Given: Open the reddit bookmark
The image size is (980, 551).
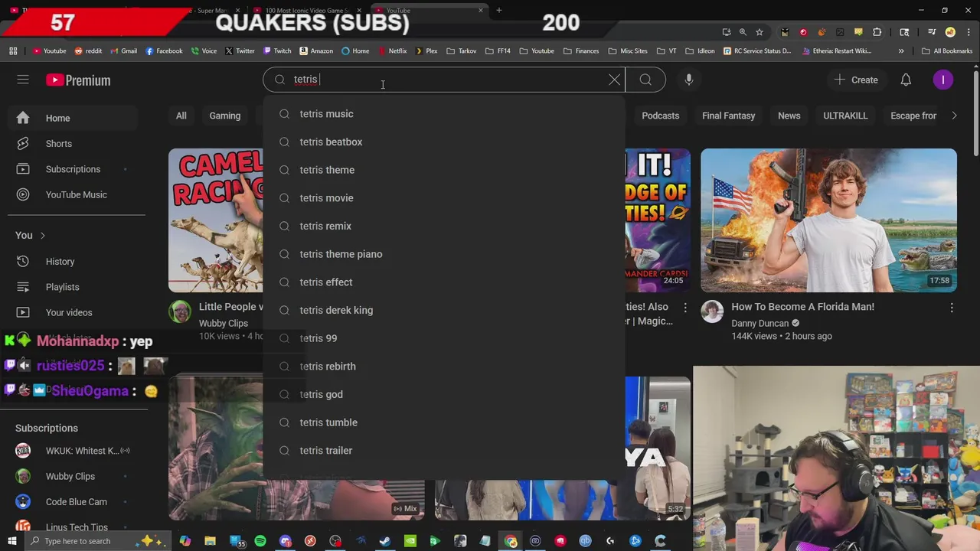Looking at the screenshot, I should coord(88,51).
